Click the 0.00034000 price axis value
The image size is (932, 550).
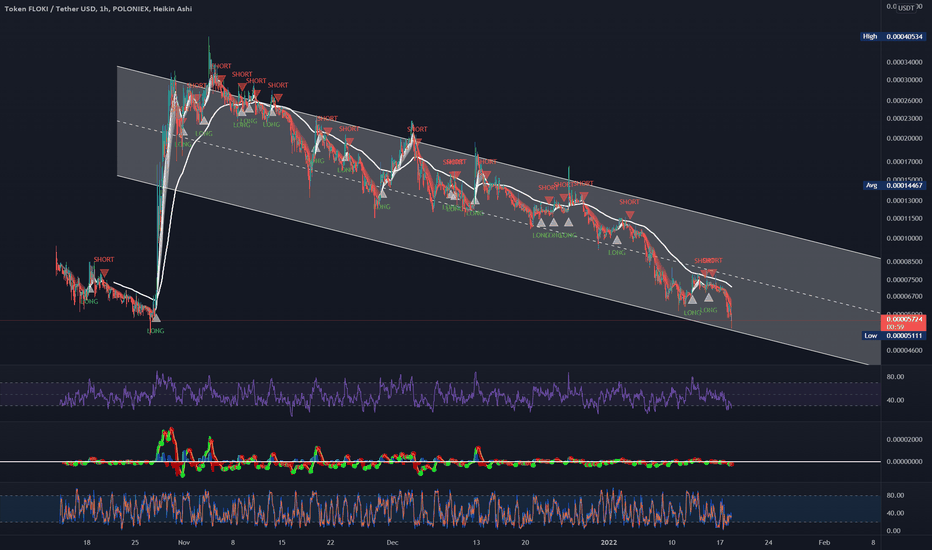[x=904, y=62]
